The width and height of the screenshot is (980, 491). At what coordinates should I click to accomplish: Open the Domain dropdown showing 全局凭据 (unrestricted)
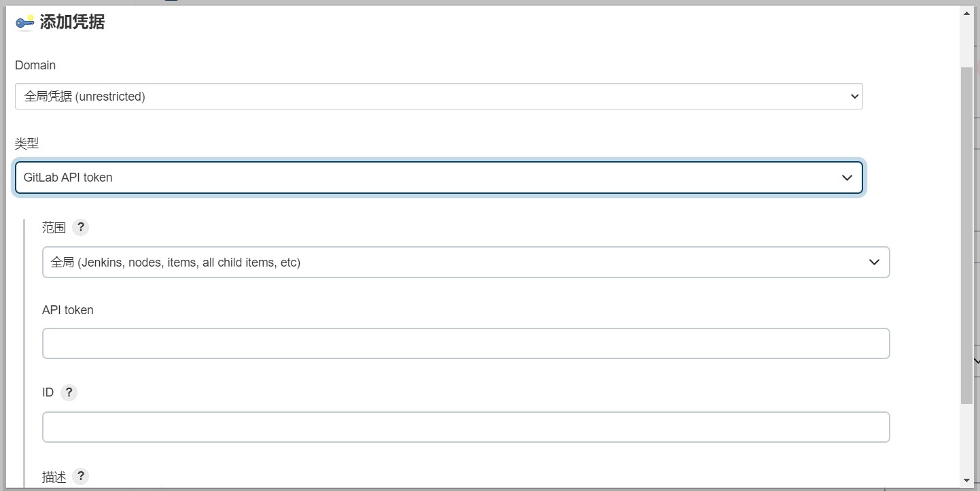tap(438, 96)
